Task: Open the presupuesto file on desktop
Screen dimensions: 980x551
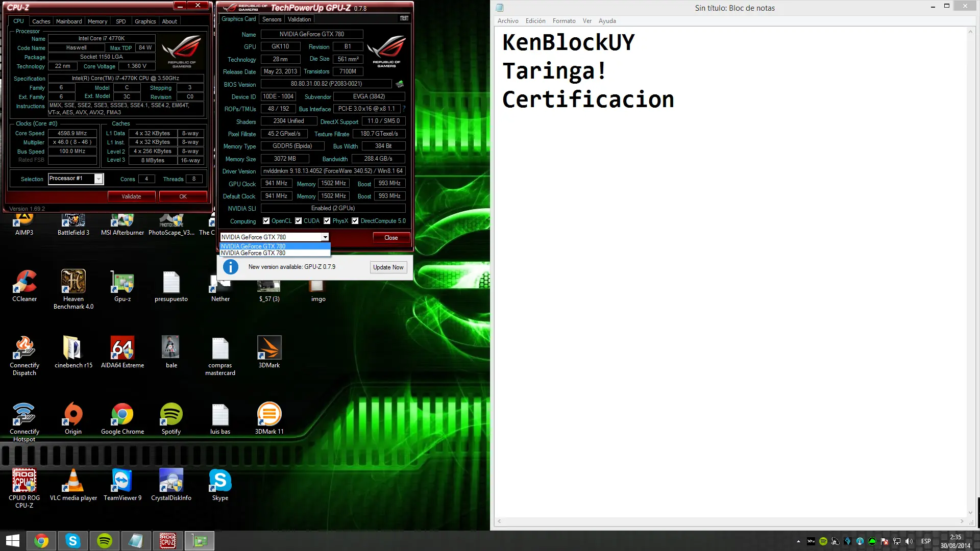Action: click(171, 286)
